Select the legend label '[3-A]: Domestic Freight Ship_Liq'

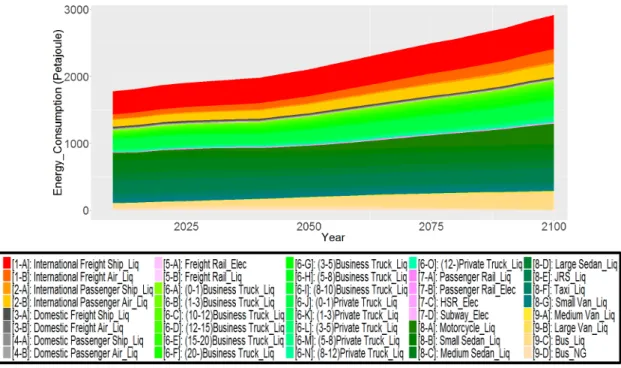pyautogui.click(x=71, y=315)
